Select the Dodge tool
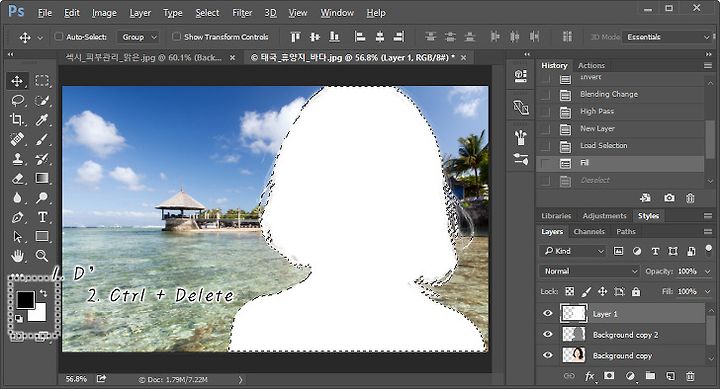This screenshot has width=720, height=389. [x=42, y=197]
